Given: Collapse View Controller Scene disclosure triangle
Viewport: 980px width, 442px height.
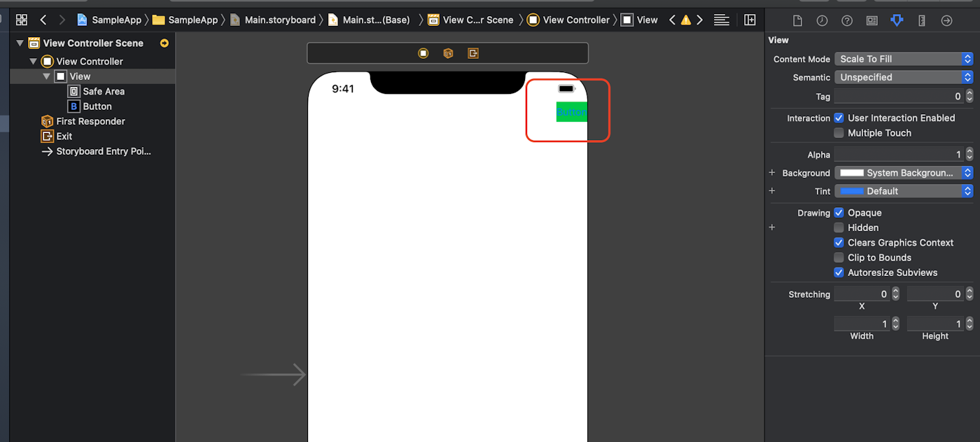Looking at the screenshot, I should (x=20, y=43).
